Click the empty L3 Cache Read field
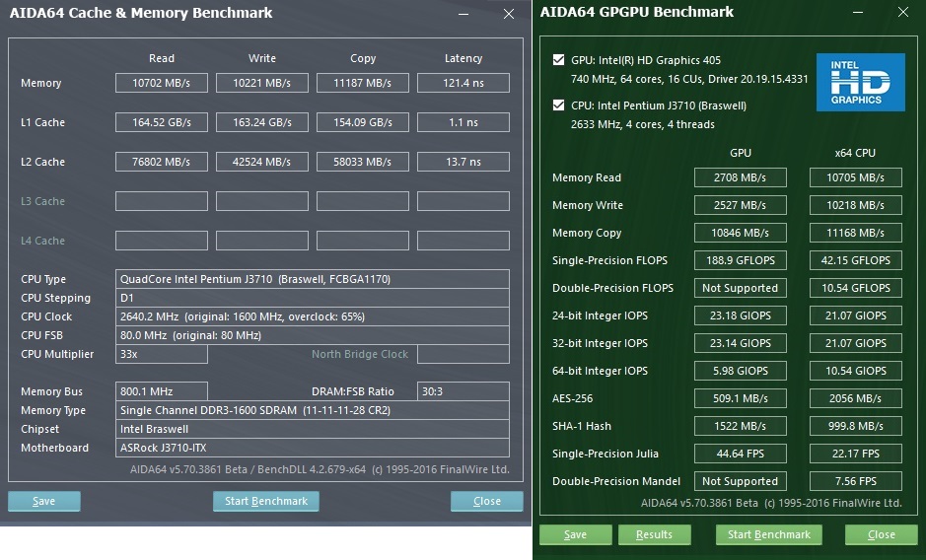The height and width of the screenshot is (560, 926). click(x=161, y=201)
